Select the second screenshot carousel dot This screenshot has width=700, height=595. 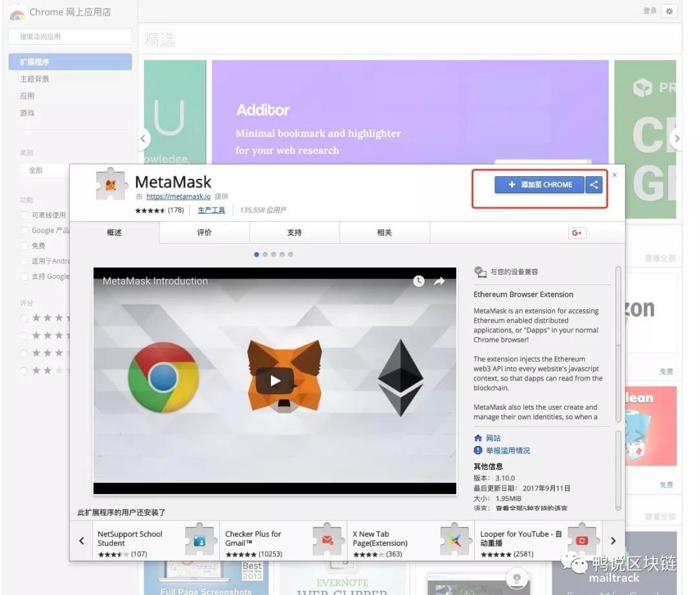264,255
